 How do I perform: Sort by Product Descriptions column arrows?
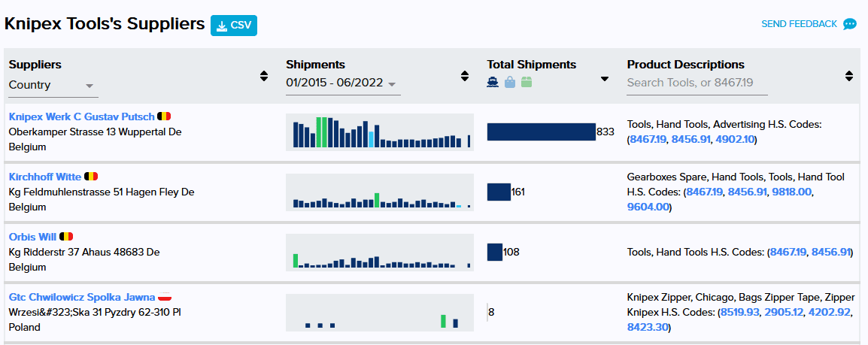tap(849, 76)
